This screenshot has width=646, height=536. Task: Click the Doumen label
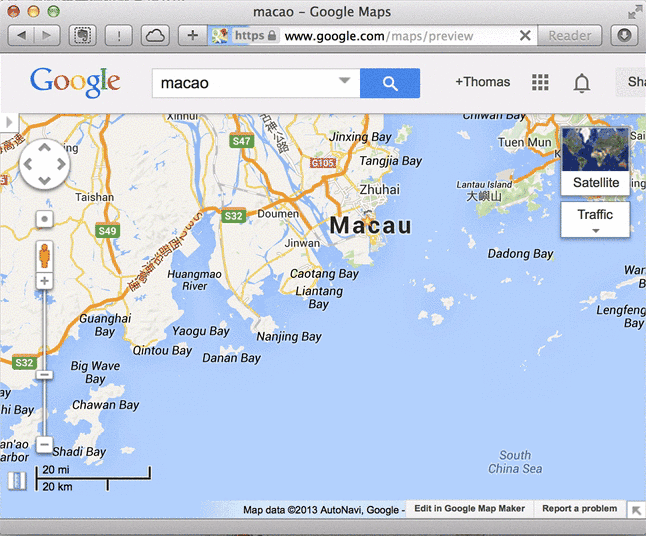[278, 214]
